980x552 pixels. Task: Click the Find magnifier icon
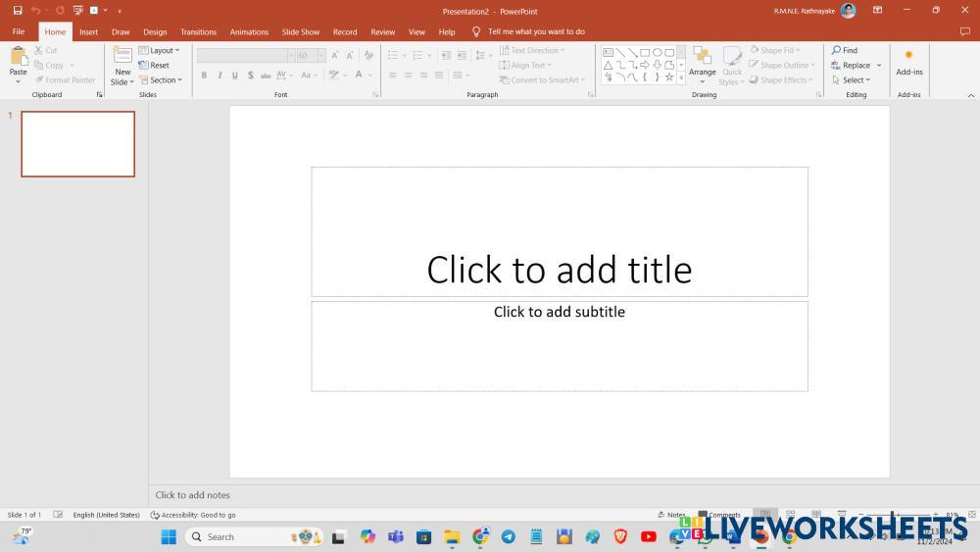point(837,50)
